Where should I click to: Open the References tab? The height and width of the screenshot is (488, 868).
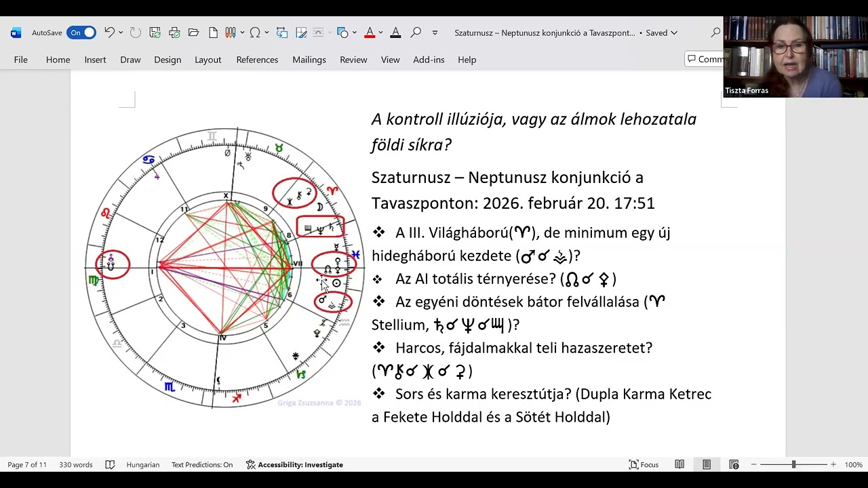pos(257,60)
